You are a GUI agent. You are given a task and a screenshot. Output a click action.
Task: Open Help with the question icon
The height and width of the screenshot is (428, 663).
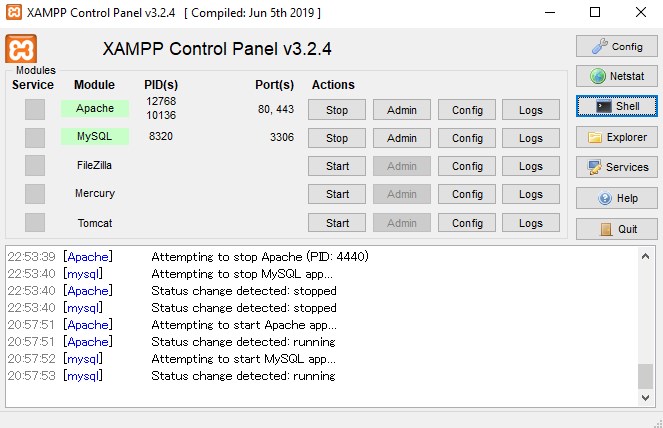click(x=615, y=198)
